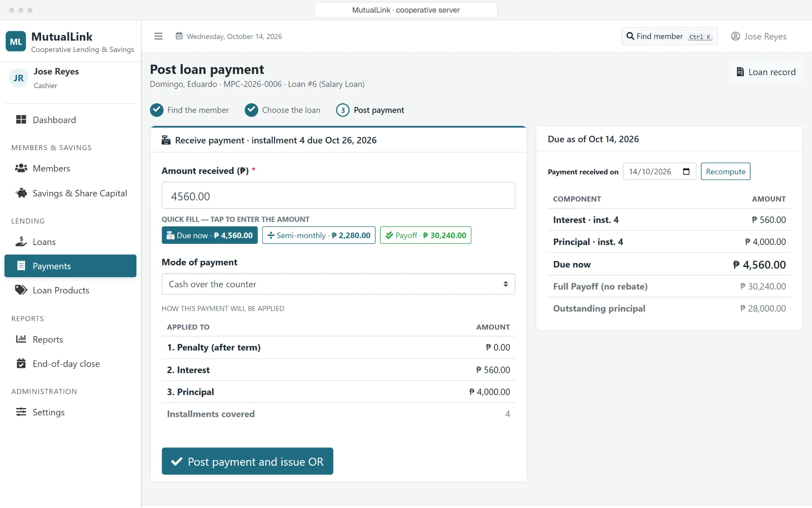
Task: Click the window title 'MutualLink · cooperative server'
Action: click(406, 10)
